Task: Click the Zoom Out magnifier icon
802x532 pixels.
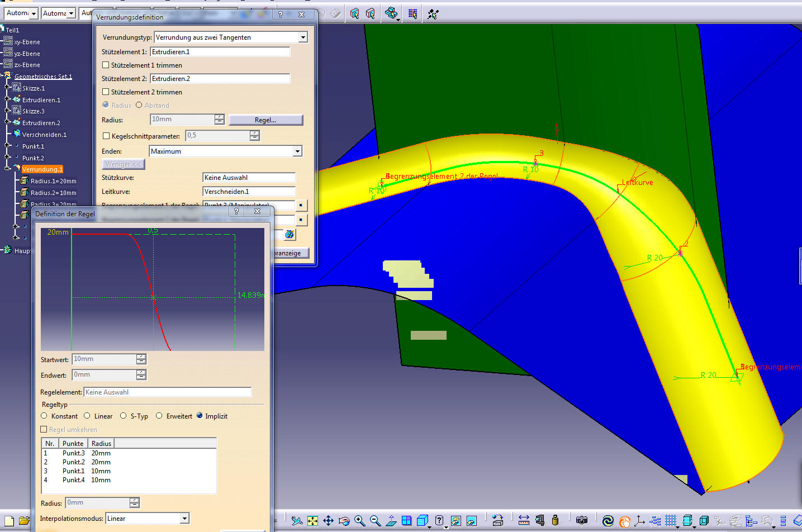Action: [x=375, y=521]
